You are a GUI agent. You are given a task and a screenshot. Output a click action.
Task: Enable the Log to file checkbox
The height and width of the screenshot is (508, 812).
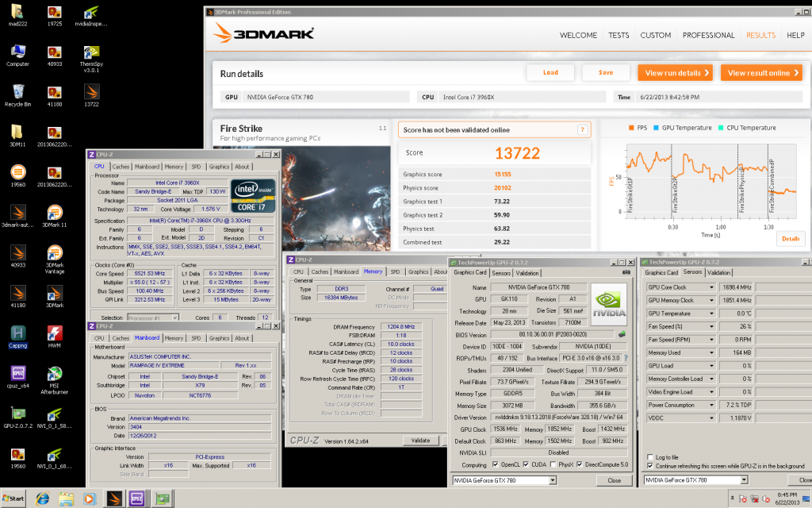click(x=650, y=457)
